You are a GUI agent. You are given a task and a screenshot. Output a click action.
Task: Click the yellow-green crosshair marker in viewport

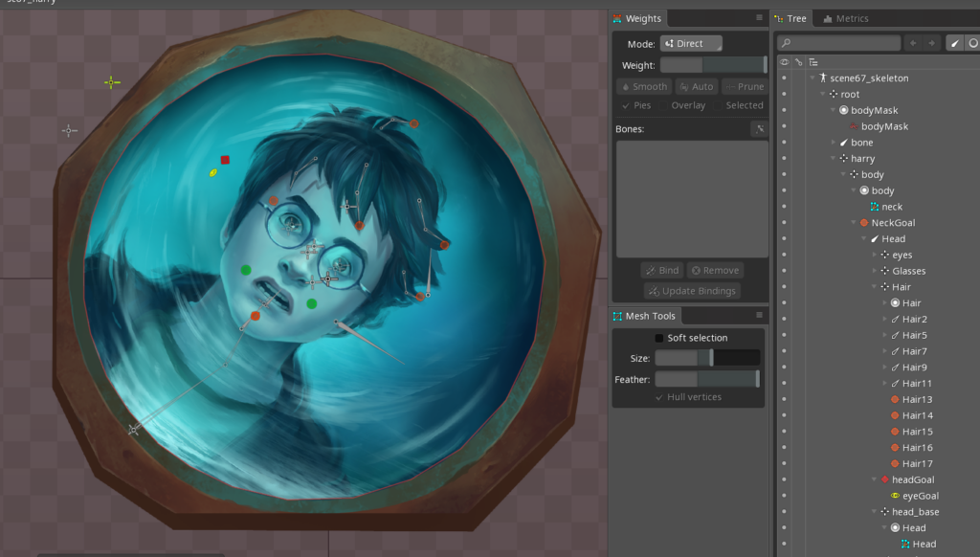coord(111,82)
